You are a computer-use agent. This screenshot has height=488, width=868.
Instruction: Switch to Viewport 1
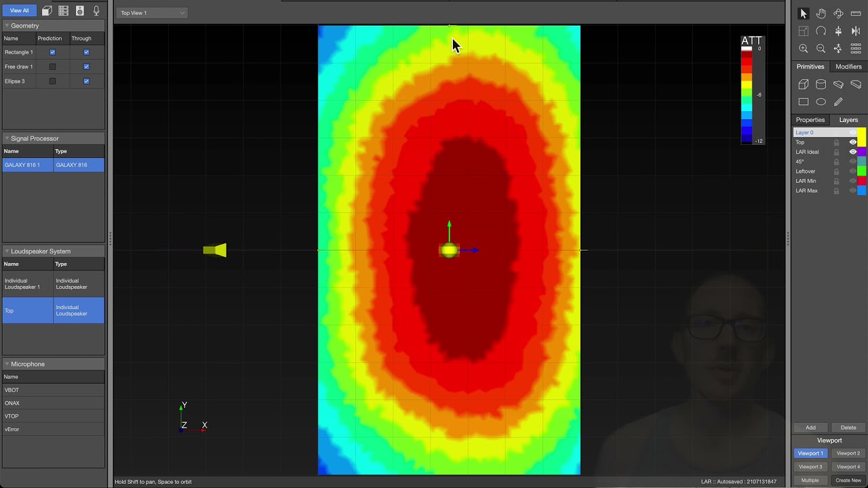(810, 453)
